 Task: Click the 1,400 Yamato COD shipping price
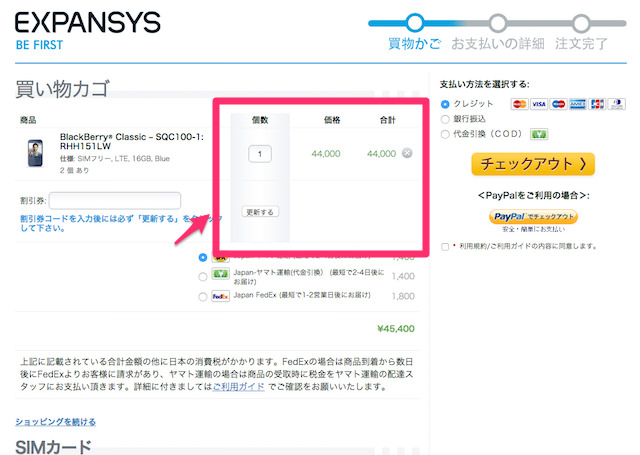(x=403, y=276)
